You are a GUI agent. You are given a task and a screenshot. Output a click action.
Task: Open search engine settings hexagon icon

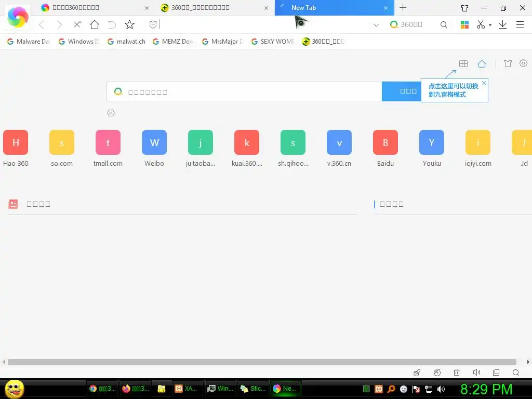(111, 113)
